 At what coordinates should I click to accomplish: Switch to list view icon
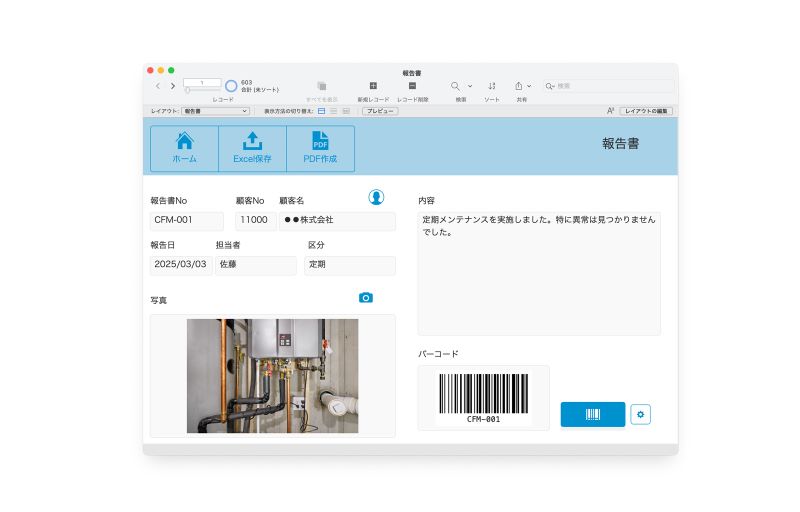point(334,111)
